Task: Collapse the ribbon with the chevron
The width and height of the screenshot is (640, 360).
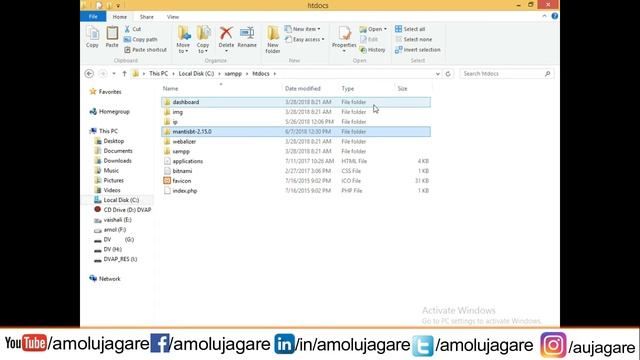Action: [544, 16]
